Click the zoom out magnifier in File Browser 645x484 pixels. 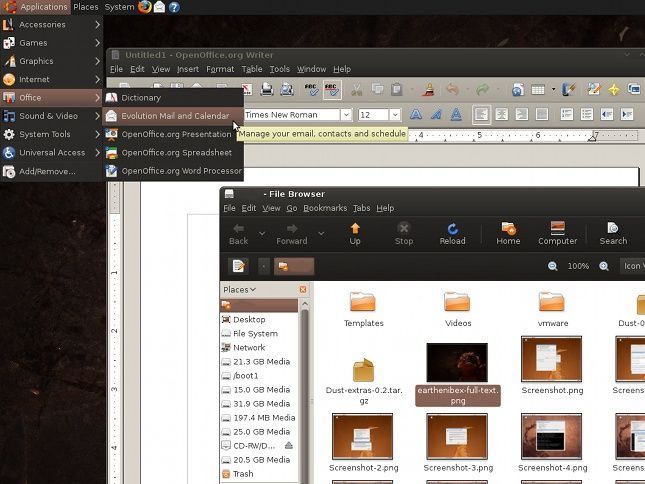552,266
